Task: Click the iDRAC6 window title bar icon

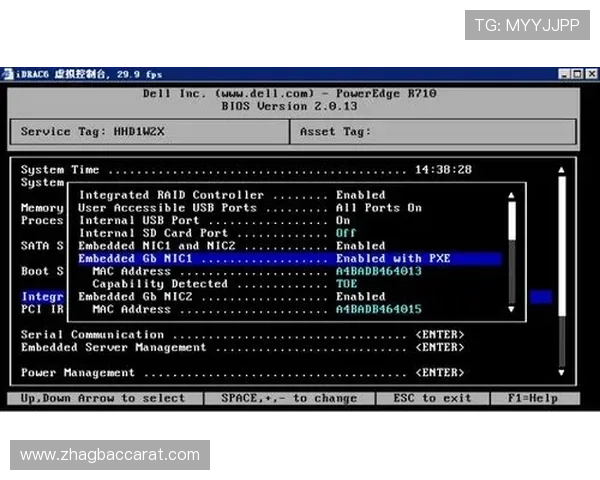Action: tap(9, 74)
